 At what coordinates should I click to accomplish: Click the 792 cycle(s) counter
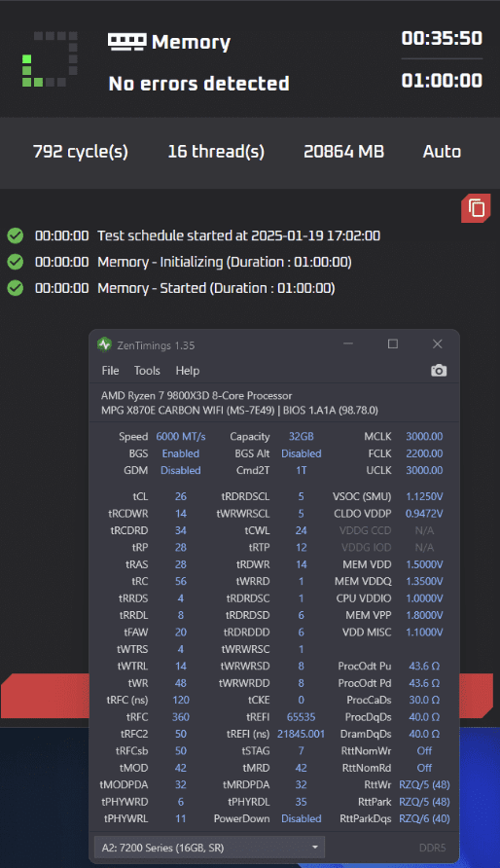[80, 152]
